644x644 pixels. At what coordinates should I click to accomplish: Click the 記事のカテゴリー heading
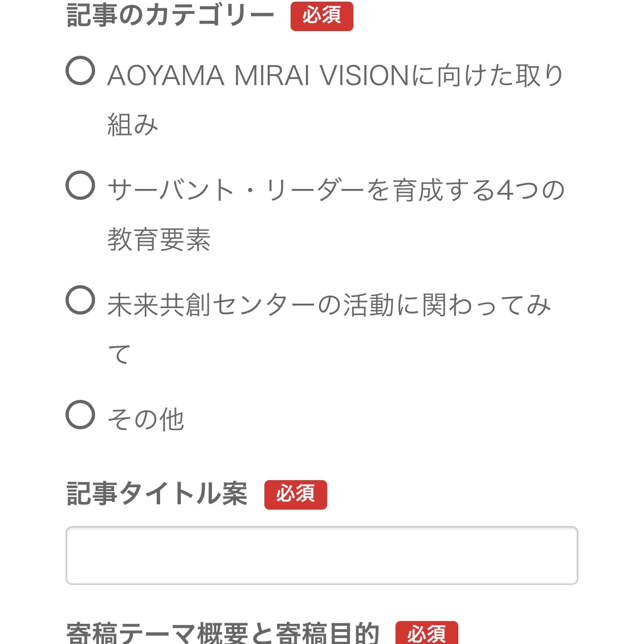170,16
